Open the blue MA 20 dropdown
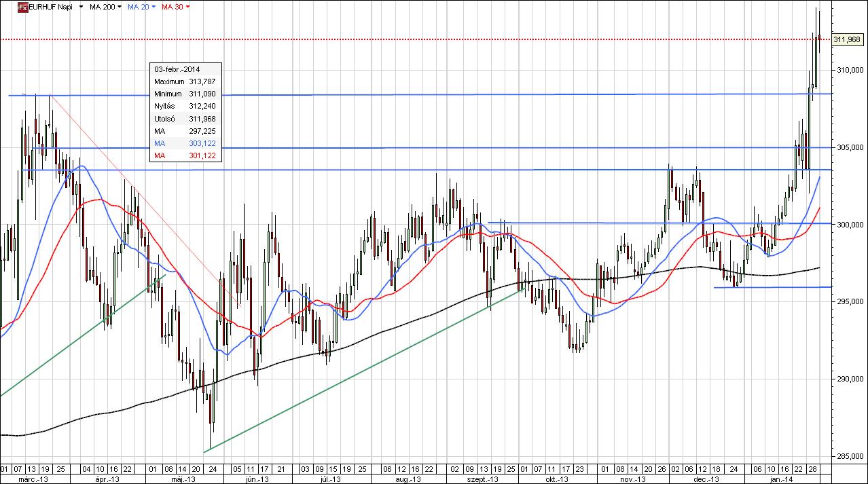Viewport: 868px width, 484px height. (153, 7)
